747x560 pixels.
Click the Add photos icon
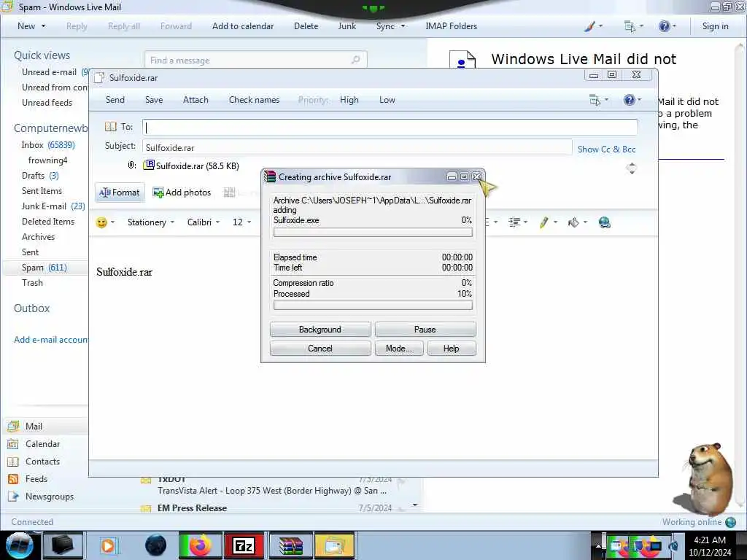pyautogui.click(x=158, y=192)
